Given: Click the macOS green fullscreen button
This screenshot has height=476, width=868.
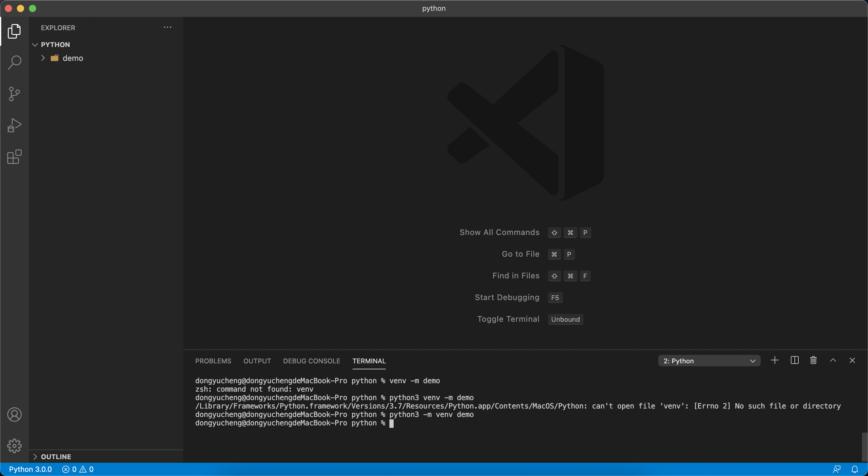Looking at the screenshot, I should (x=32, y=8).
